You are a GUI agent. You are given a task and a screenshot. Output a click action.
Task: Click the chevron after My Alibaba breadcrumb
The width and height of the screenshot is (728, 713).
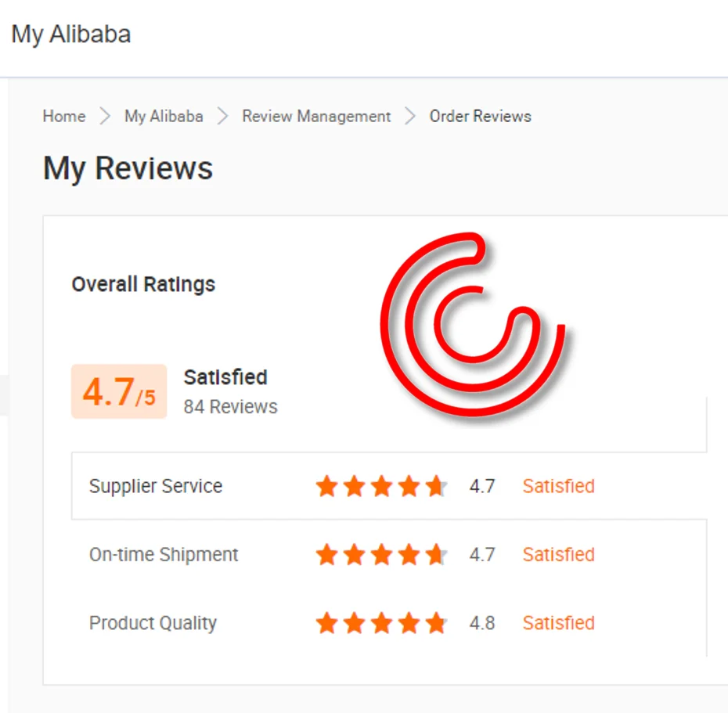point(222,116)
